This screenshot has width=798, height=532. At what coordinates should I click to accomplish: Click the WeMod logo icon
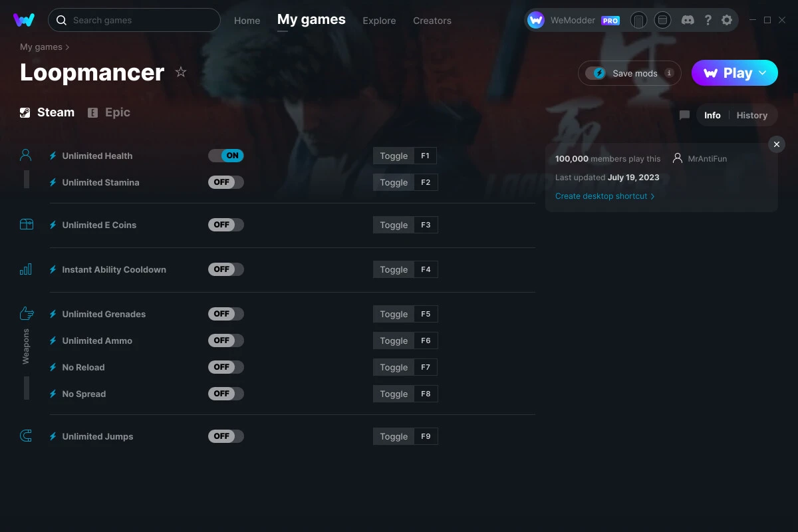24,20
